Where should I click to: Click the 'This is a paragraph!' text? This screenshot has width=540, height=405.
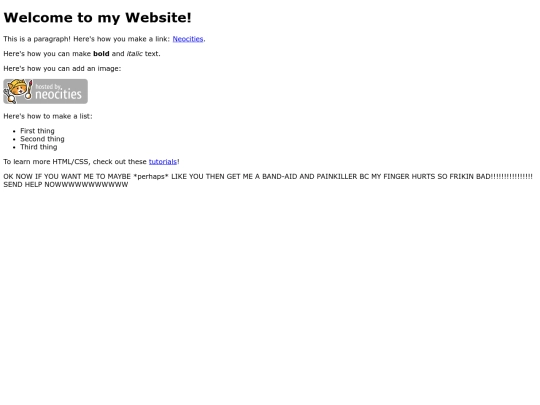point(37,39)
